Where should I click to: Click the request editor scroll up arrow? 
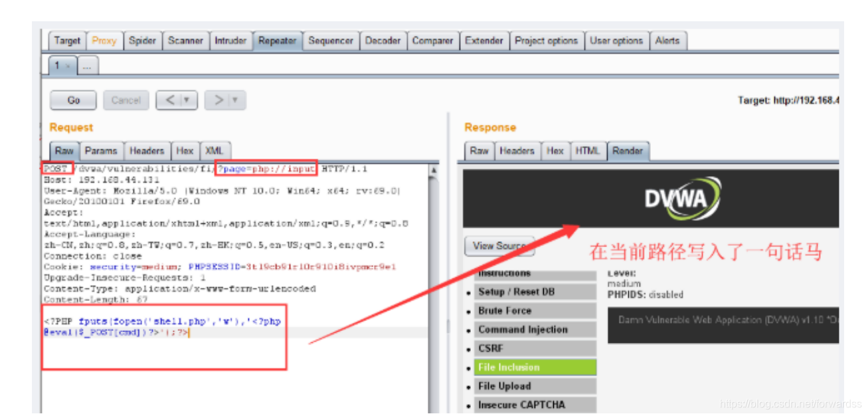point(434,170)
